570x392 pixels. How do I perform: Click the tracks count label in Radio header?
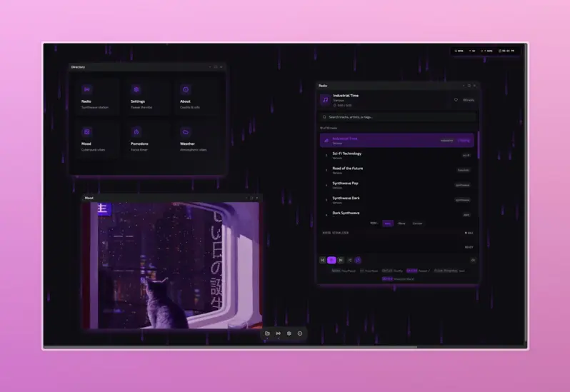pyautogui.click(x=469, y=100)
